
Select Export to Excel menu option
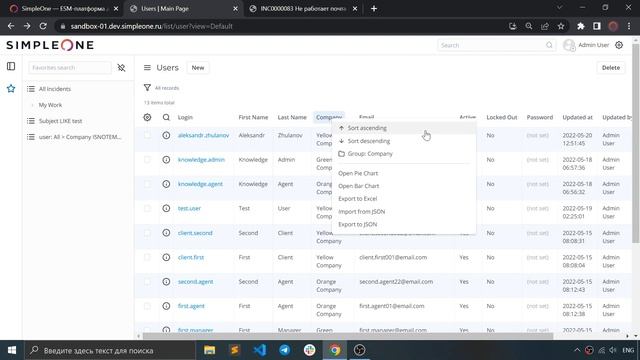point(404,199)
